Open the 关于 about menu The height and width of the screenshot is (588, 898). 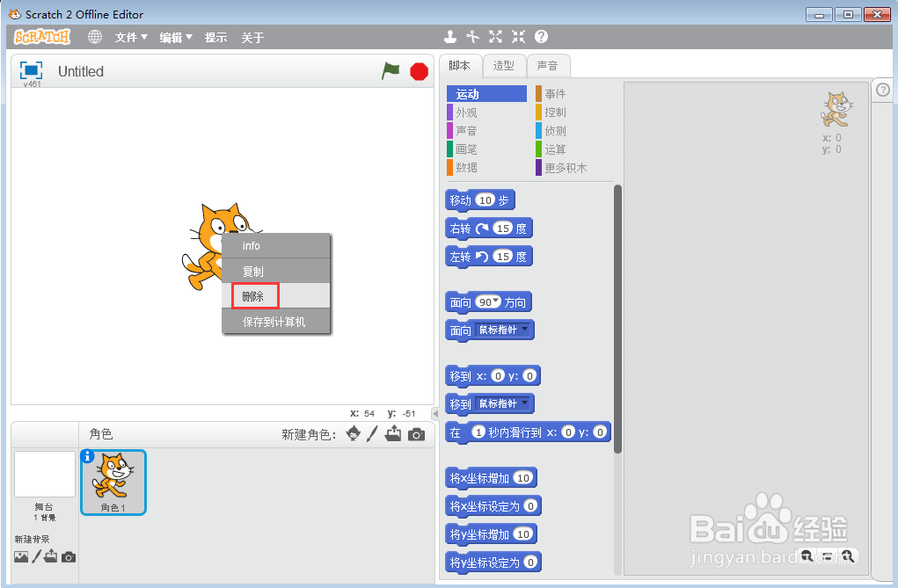tap(252, 37)
